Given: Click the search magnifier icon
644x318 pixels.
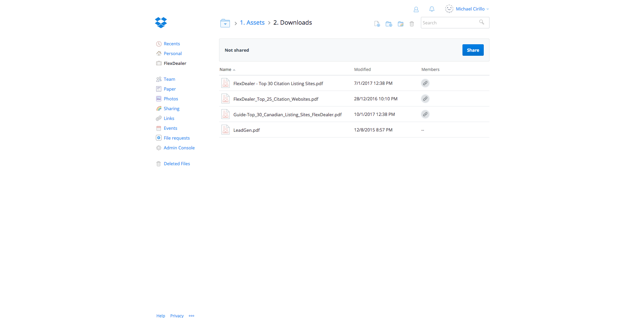Looking at the screenshot, I should [482, 22].
